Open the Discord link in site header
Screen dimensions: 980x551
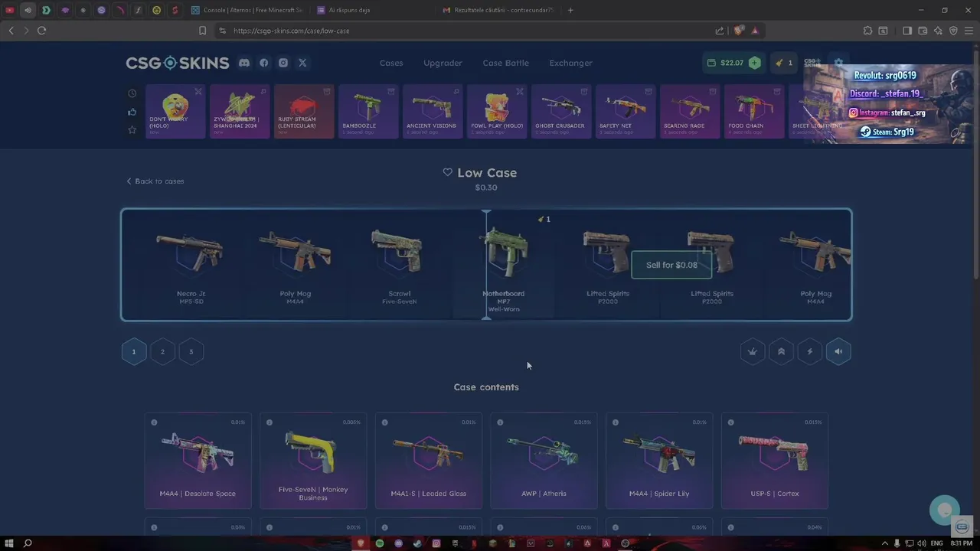pyautogui.click(x=244, y=63)
